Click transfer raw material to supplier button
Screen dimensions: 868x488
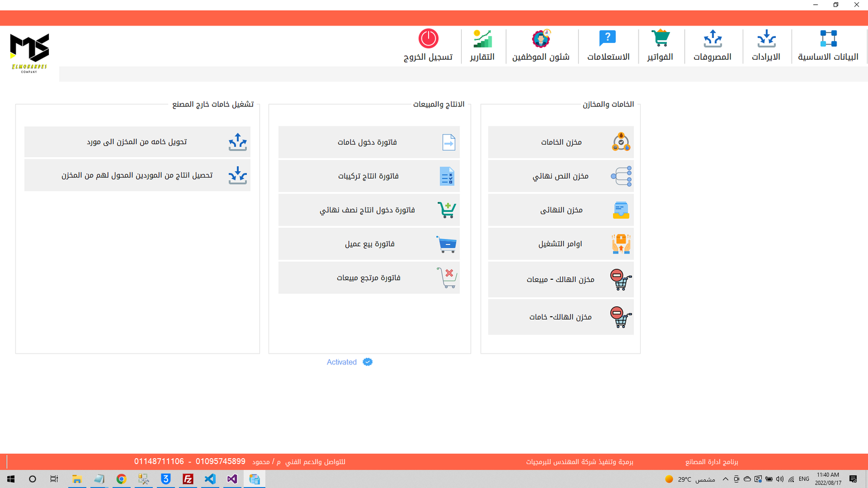(137, 142)
